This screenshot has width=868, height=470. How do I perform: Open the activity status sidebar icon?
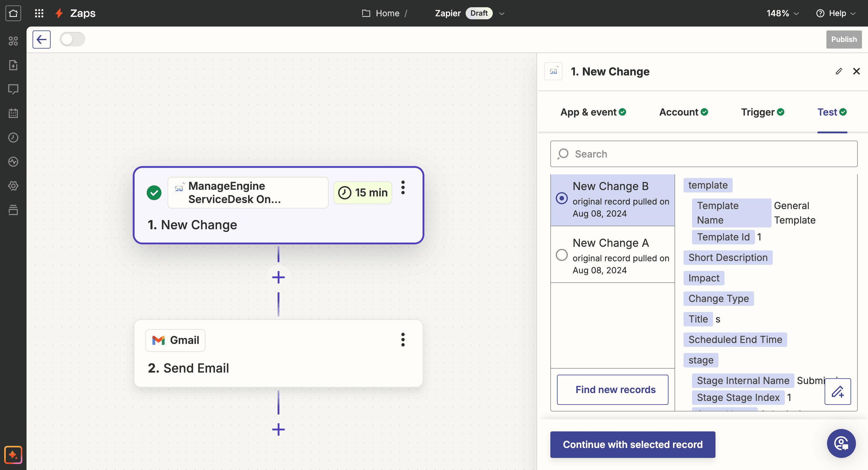13,162
